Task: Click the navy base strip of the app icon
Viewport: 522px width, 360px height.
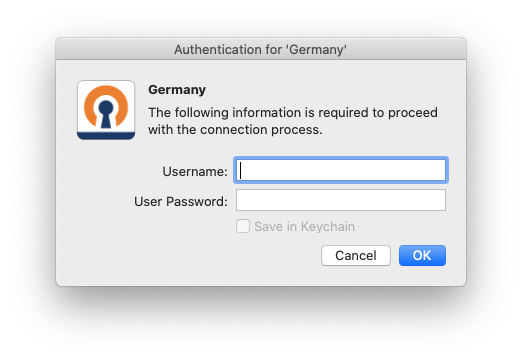Action: (x=106, y=135)
